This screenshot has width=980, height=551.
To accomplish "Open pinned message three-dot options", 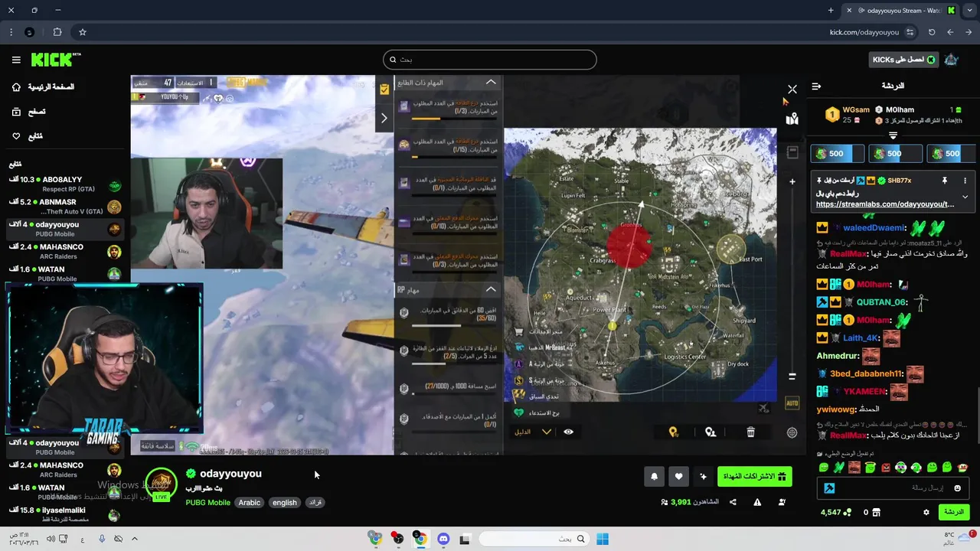I will (965, 181).
